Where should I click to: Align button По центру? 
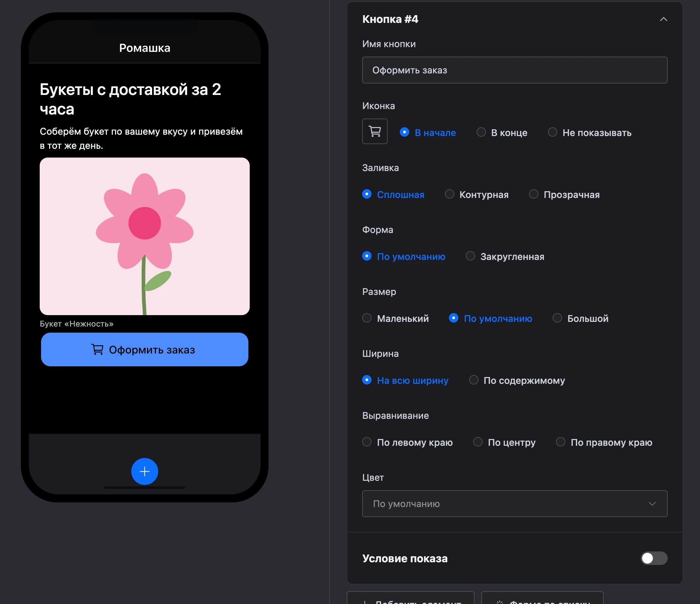coord(504,442)
